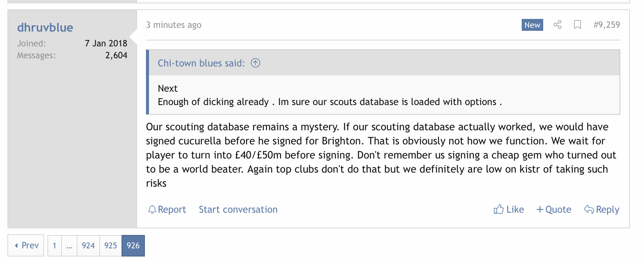Expand the ellipsis page jump menu
644x258 pixels.
coord(69,246)
